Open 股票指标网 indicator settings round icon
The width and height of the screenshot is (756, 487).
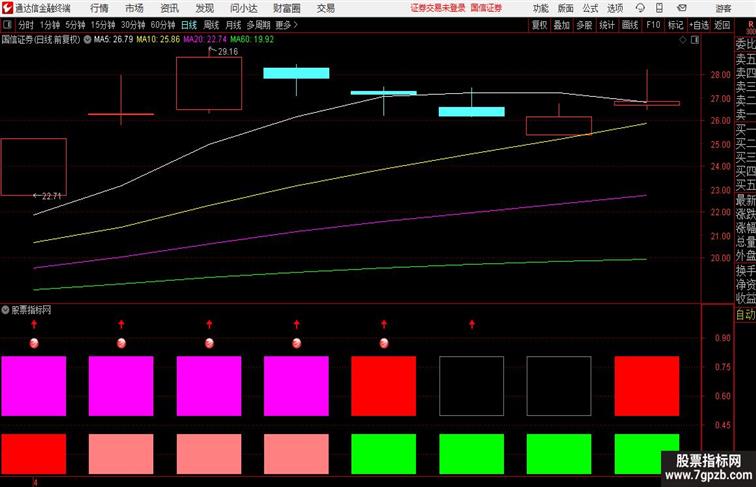[5, 310]
